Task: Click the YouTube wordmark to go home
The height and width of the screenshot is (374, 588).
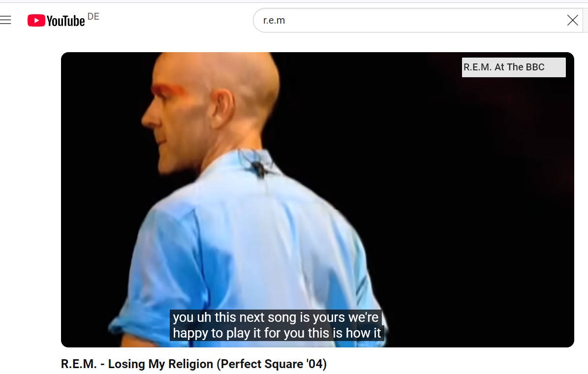Action: [65, 21]
